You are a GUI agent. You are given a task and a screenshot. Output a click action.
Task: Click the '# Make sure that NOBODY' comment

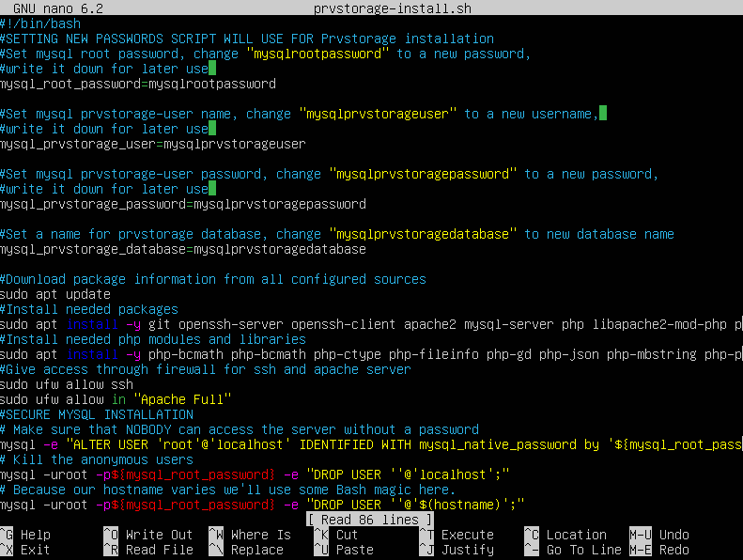click(x=240, y=429)
